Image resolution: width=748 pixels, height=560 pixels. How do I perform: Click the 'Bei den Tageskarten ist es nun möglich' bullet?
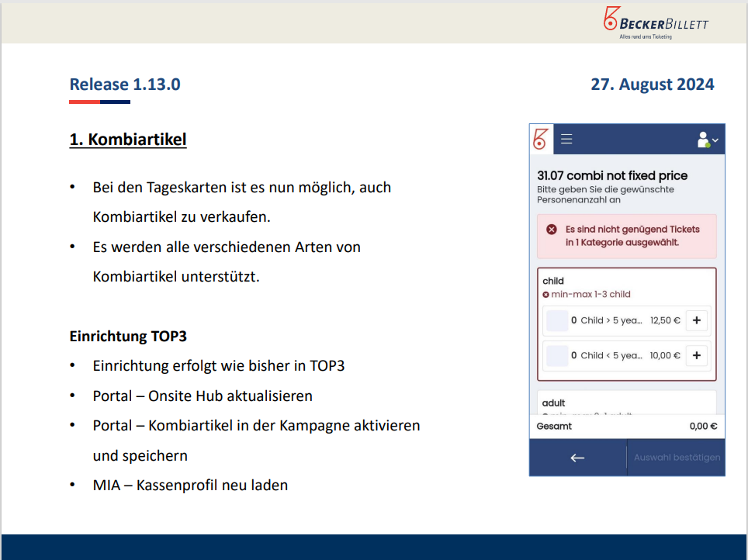pyautogui.click(x=242, y=202)
